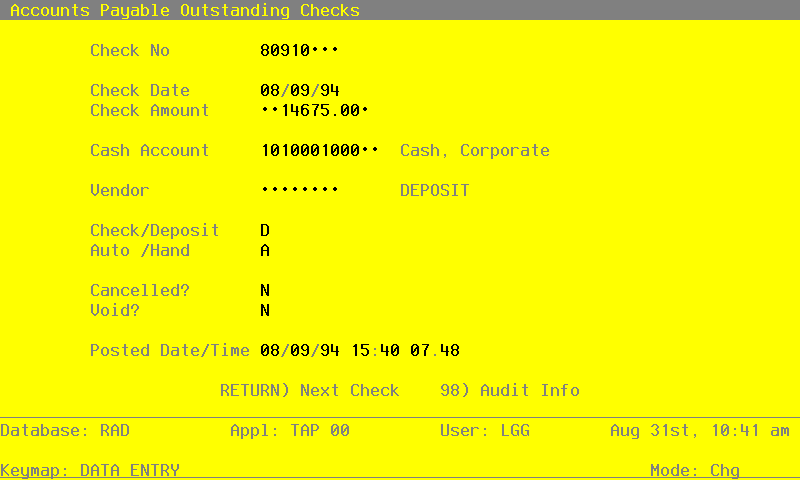Viewport: 800px width, 480px height.
Task: Click the Appl: TAP 00 status entry
Action: click(290, 431)
